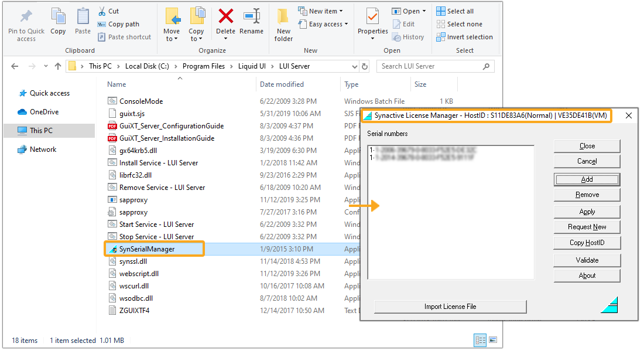
Task: Open Network in the navigation pane
Action: point(37,149)
